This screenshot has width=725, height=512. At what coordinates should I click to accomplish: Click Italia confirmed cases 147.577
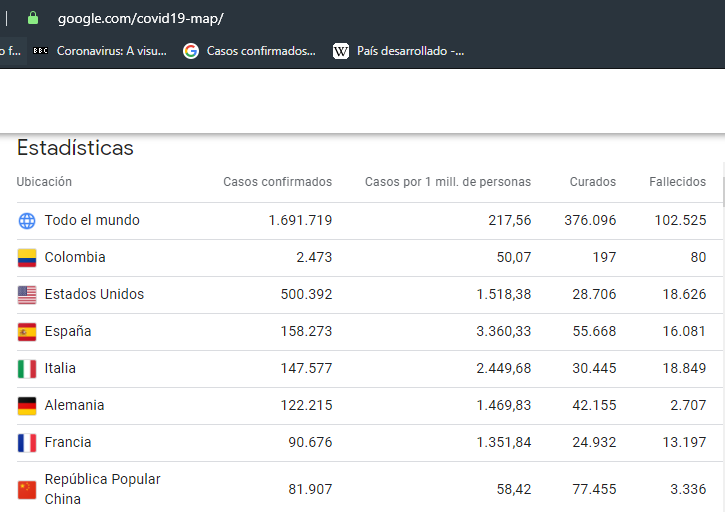coord(306,368)
